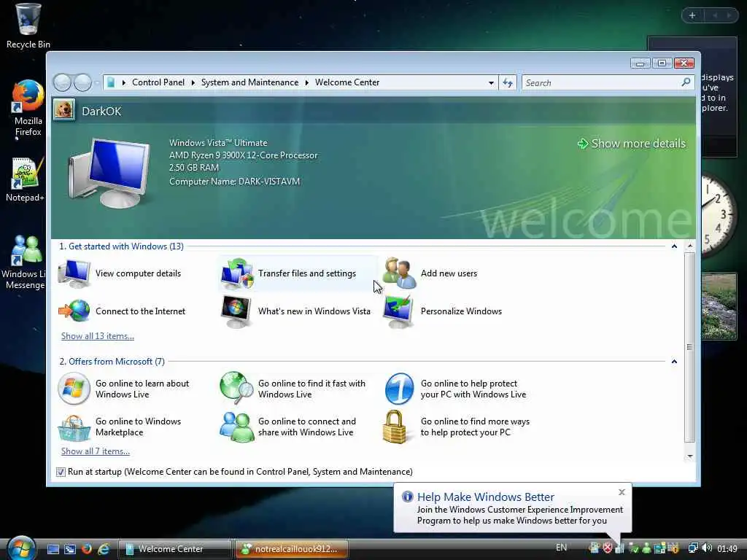
Task: Click the 'Windows Vista Ultimate' text
Action: coord(218,143)
